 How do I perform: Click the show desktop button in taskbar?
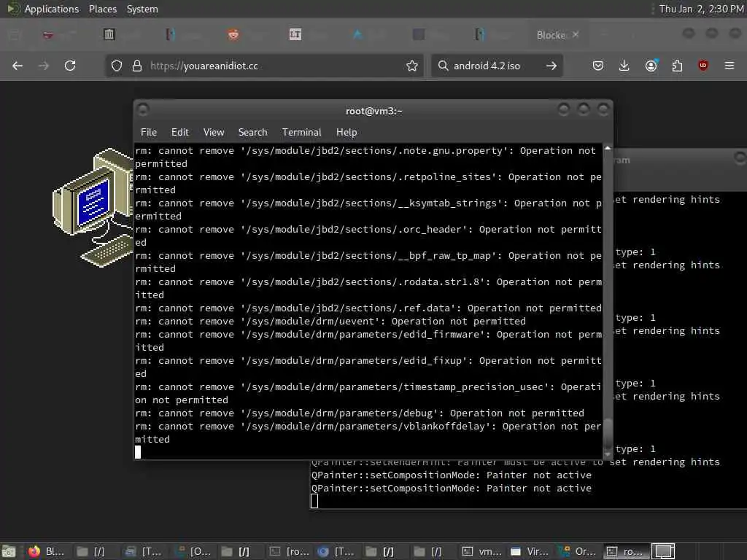click(x=9, y=551)
